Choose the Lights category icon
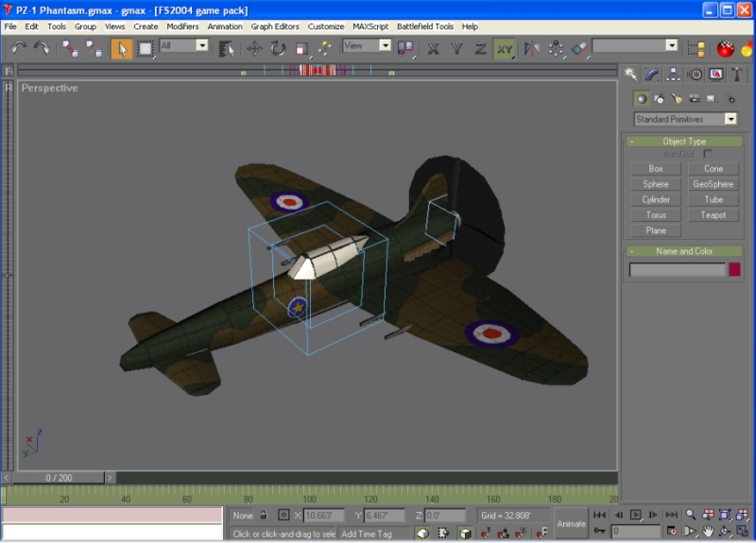The height and width of the screenshot is (543, 756). pyautogui.click(x=676, y=98)
